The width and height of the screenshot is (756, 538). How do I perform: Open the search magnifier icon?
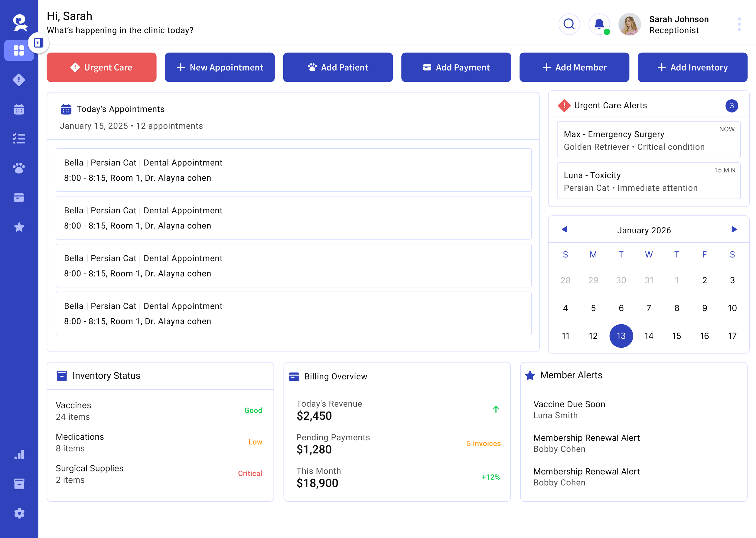click(569, 24)
